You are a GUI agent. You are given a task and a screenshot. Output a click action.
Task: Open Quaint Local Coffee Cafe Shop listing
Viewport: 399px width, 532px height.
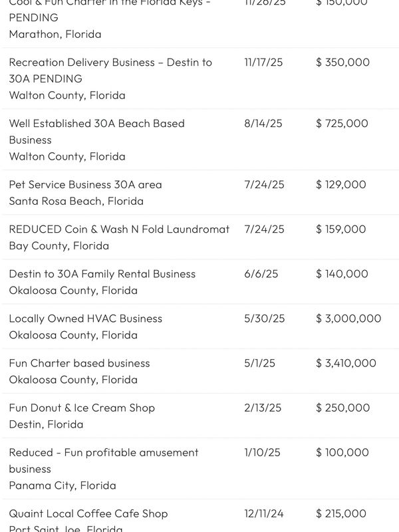click(x=88, y=513)
